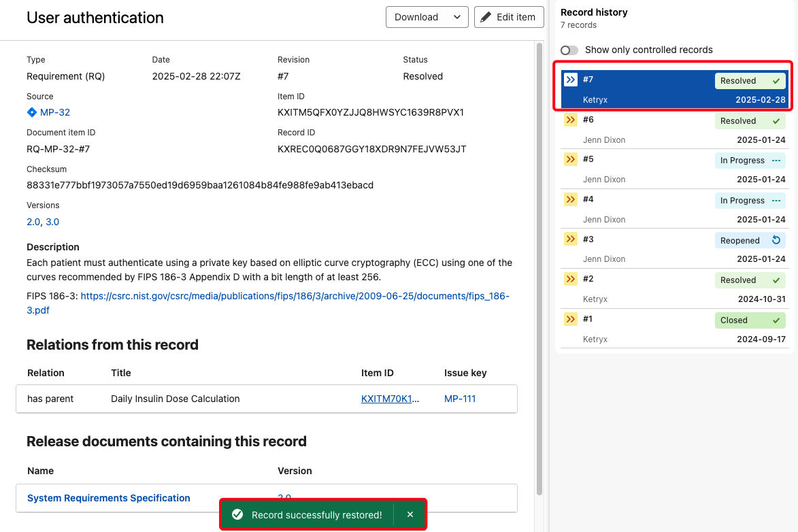Dismiss the Record successfully restored toast
The image size is (798, 532).
point(410,515)
